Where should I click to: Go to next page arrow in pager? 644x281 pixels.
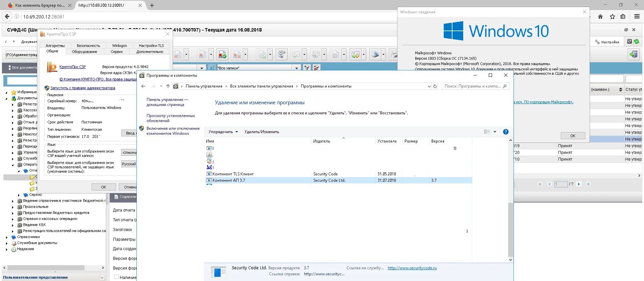coord(579,184)
